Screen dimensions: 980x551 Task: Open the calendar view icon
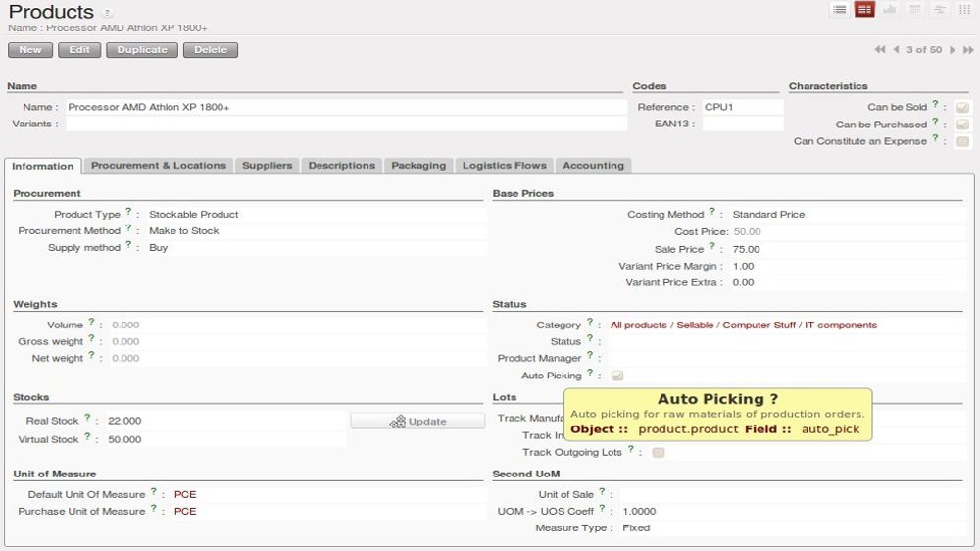pyautogui.click(x=915, y=10)
